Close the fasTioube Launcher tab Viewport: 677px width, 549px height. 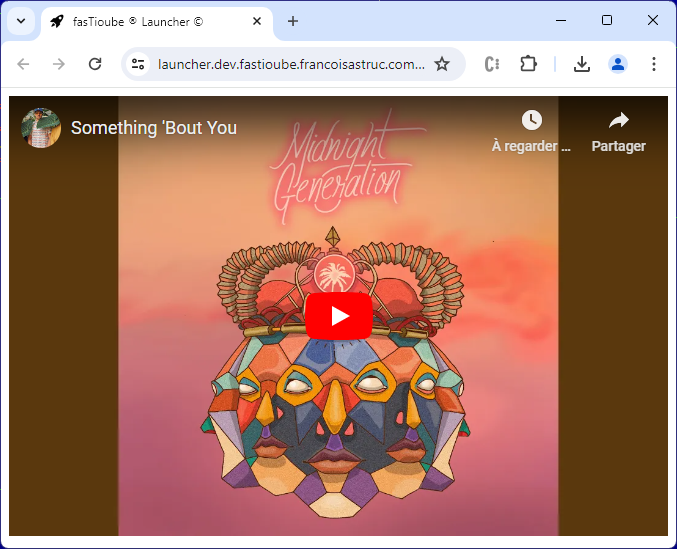[257, 21]
